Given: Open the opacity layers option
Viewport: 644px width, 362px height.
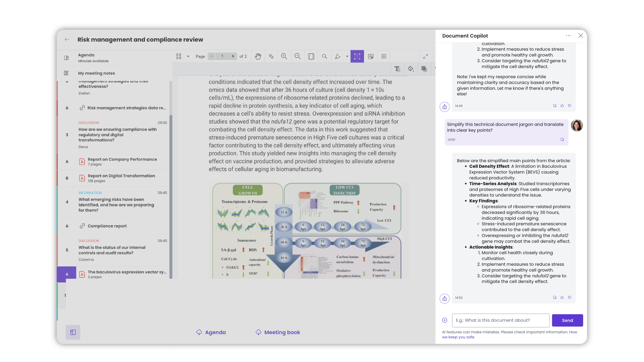Looking at the screenshot, I should [x=424, y=69].
